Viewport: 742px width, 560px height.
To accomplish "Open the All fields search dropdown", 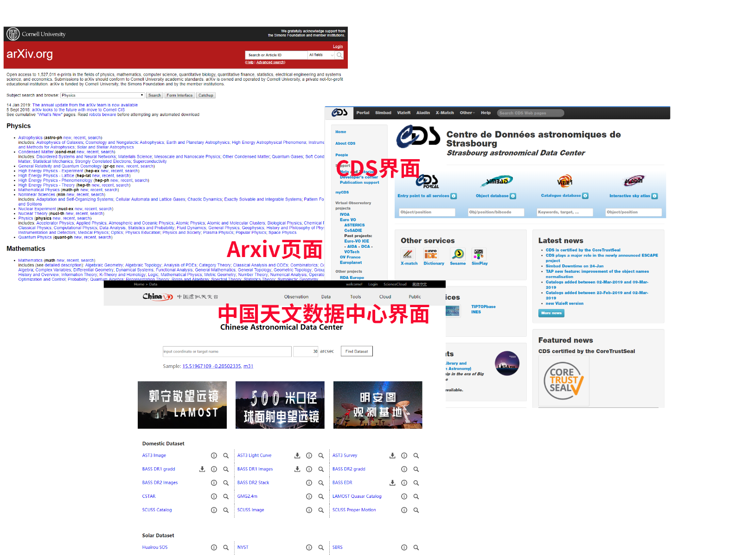I will click(321, 55).
